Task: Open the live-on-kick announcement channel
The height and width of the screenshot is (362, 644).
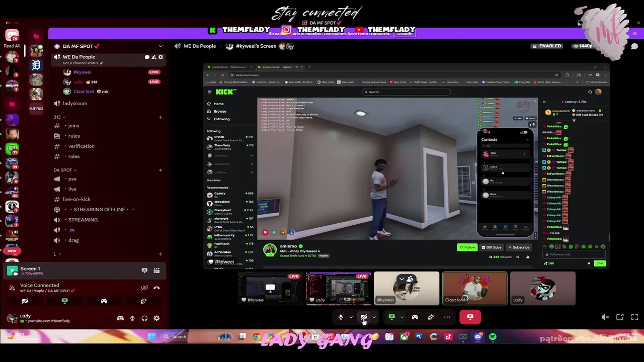Action: pos(76,199)
